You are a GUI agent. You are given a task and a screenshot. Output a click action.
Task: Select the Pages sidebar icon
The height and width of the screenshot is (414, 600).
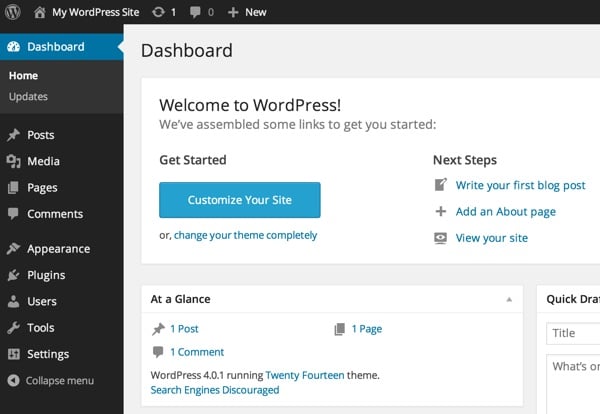tap(13, 187)
